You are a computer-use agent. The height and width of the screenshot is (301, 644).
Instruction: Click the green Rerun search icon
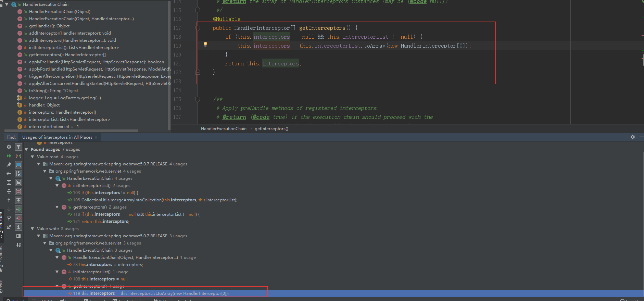tap(9, 156)
